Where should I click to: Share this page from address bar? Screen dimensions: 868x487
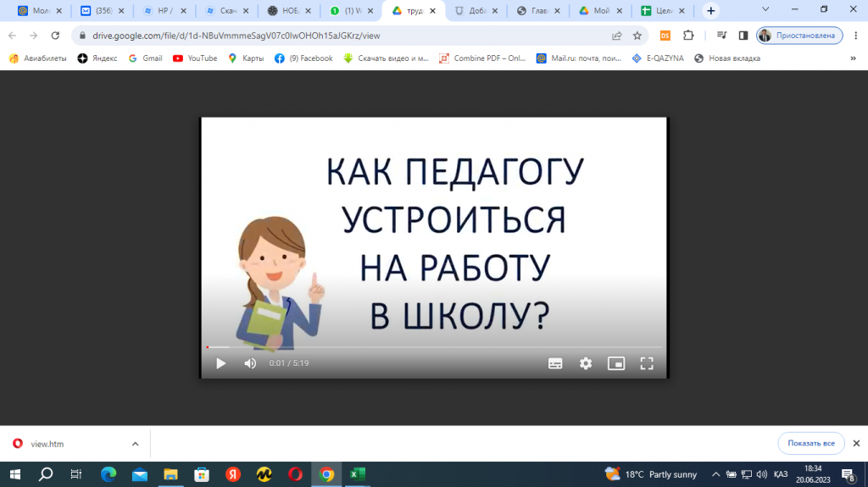[616, 36]
